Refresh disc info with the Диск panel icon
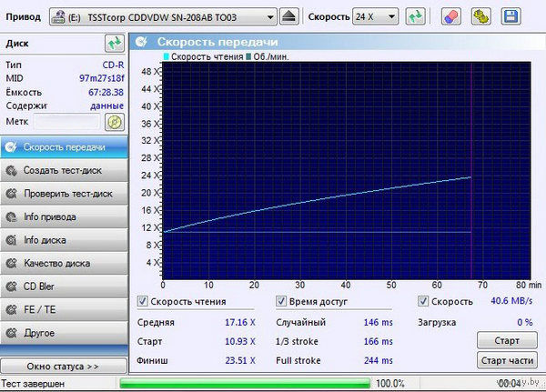546x392 pixels. pyautogui.click(x=115, y=44)
